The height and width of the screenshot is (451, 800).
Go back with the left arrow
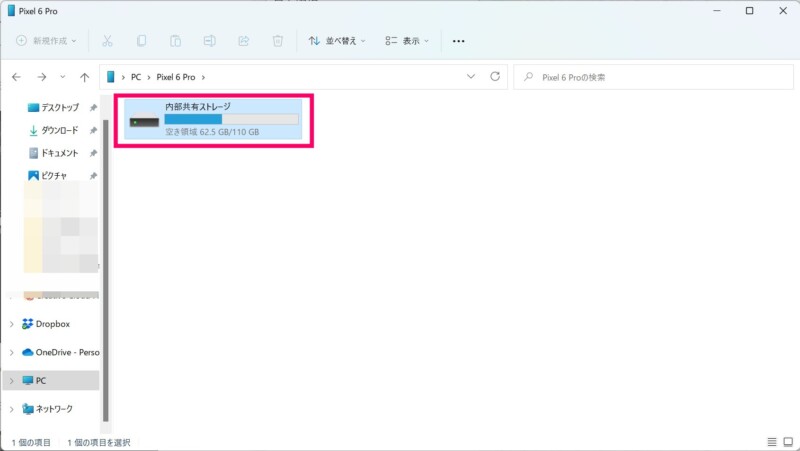(x=16, y=77)
